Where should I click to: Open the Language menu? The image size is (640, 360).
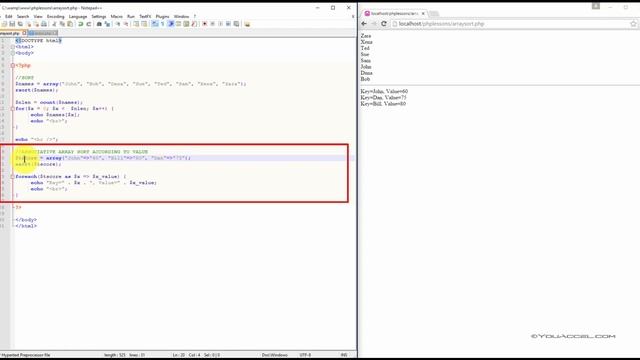(x=78, y=16)
